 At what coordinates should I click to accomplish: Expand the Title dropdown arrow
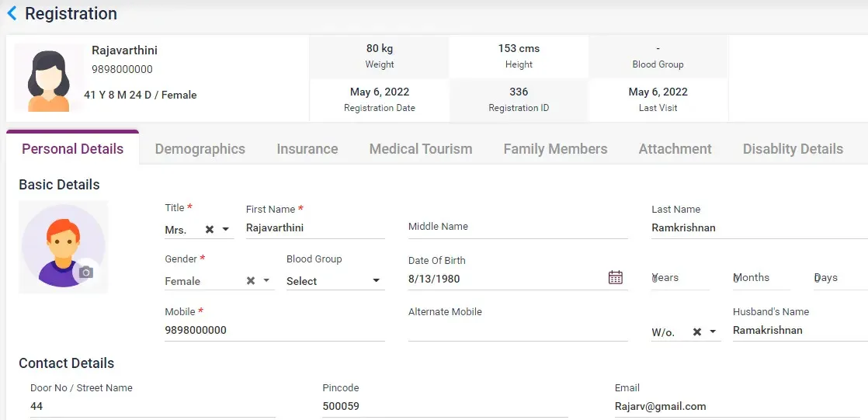pos(226,230)
